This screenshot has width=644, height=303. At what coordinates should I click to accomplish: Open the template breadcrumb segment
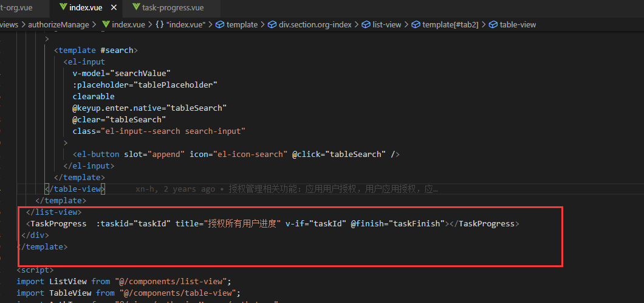(242, 25)
